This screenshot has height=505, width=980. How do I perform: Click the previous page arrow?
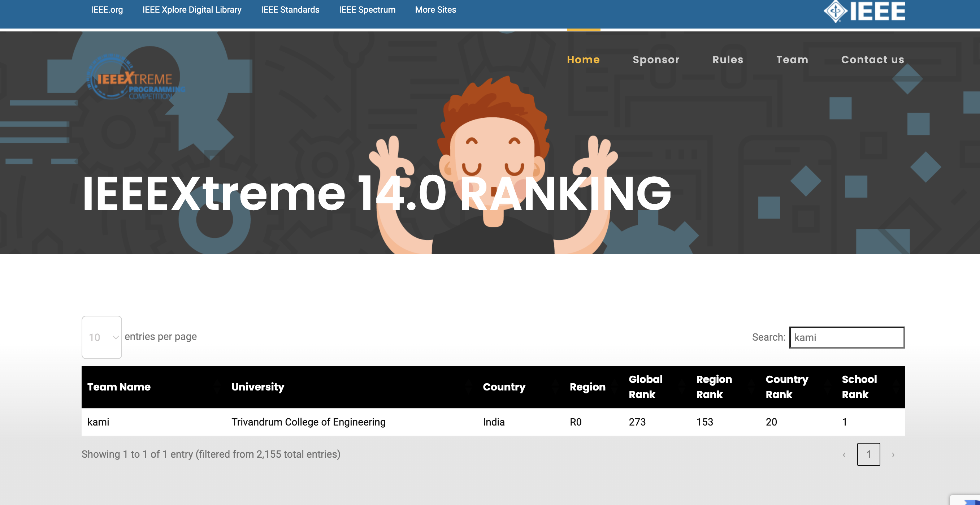(x=844, y=455)
